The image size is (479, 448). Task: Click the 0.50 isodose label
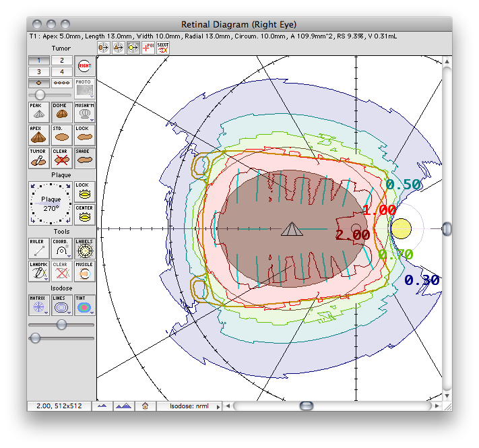tap(403, 184)
